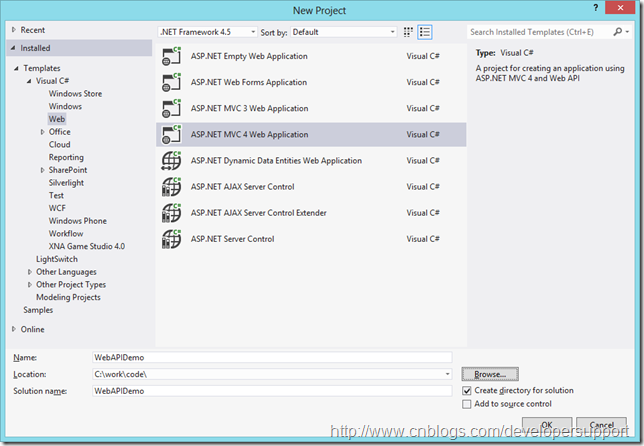The width and height of the screenshot is (644, 446).
Task: Select the ASP.NET MVC 4 template icon
Action: pyautogui.click(x=171, y=135)
